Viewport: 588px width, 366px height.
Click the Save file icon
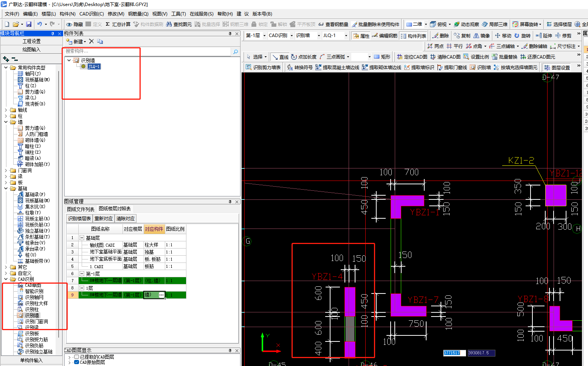tap(29, 24)
